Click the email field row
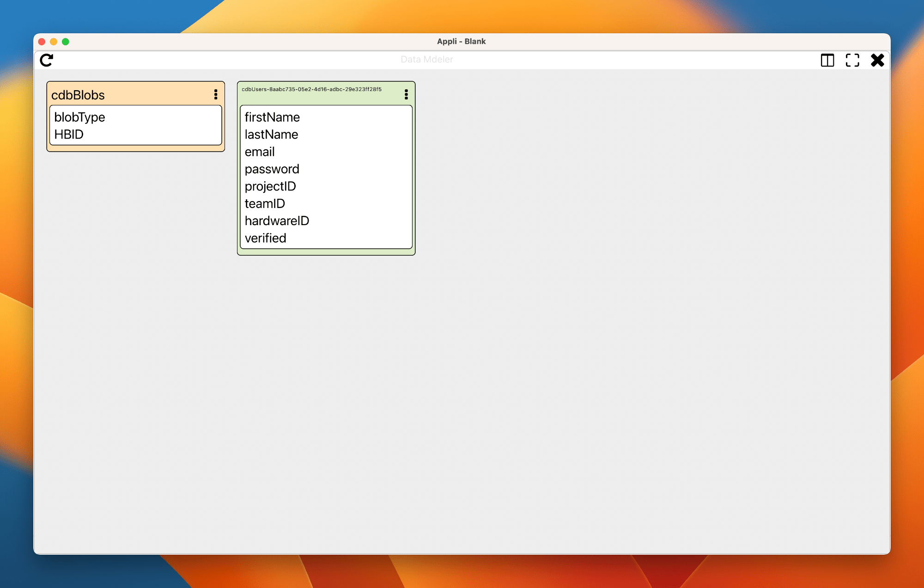The image size is (924, 588). [x=260, y=152]
